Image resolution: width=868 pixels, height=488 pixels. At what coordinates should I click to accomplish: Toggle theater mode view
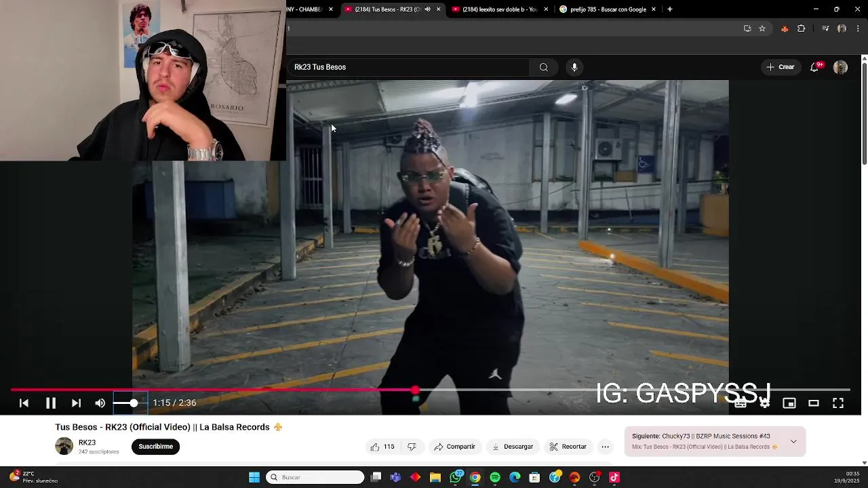(x=814, y=403)
